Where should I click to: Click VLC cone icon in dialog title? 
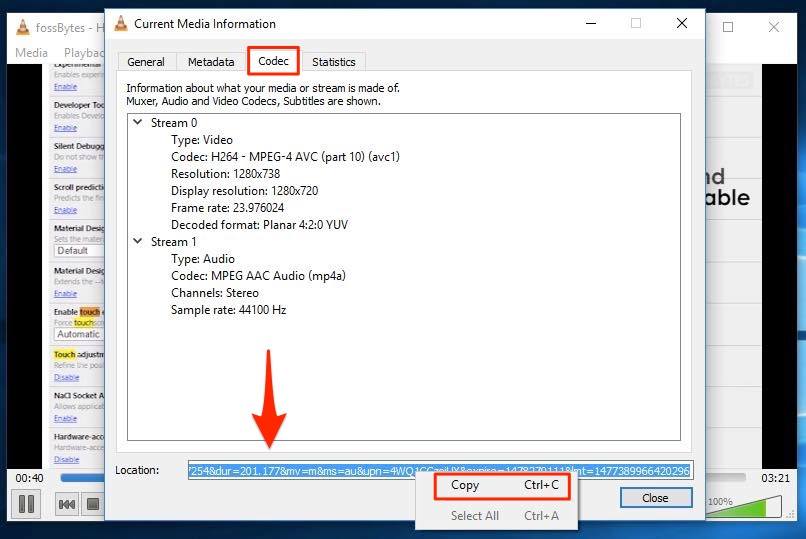click(x=121, y=23)
